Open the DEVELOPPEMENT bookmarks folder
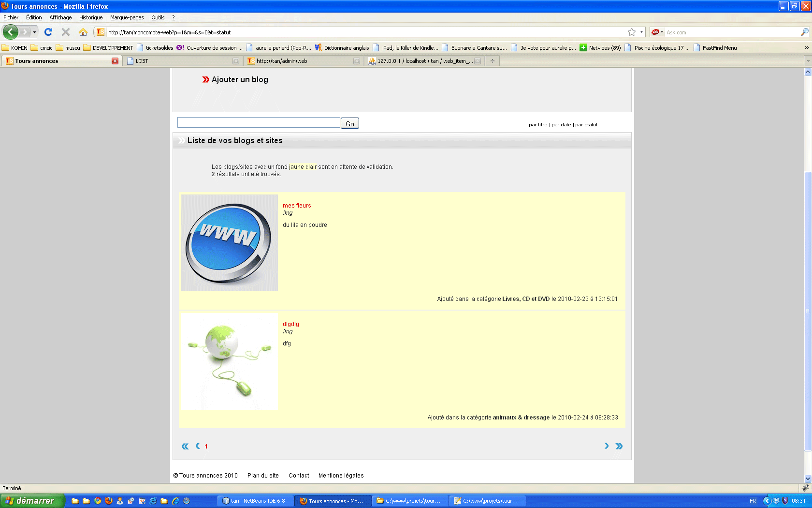The width and height of the screenshot is (812, 508). point(108,48)
